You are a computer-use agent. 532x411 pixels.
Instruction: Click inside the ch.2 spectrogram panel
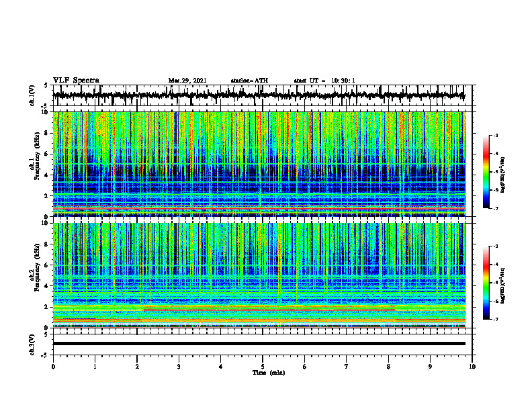tap(259, 275)
